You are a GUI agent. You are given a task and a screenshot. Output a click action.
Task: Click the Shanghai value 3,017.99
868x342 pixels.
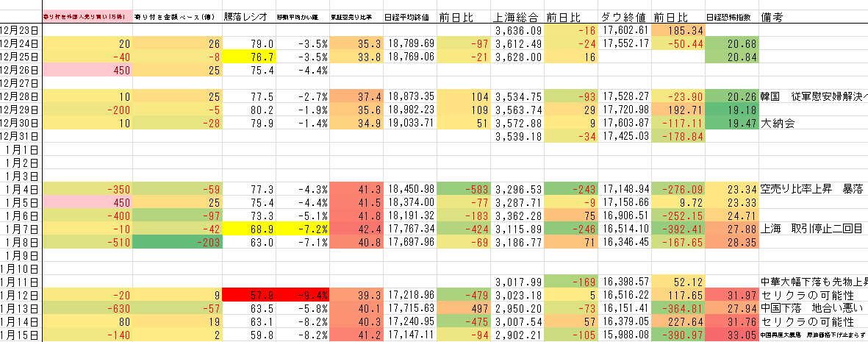pos(517,282)
